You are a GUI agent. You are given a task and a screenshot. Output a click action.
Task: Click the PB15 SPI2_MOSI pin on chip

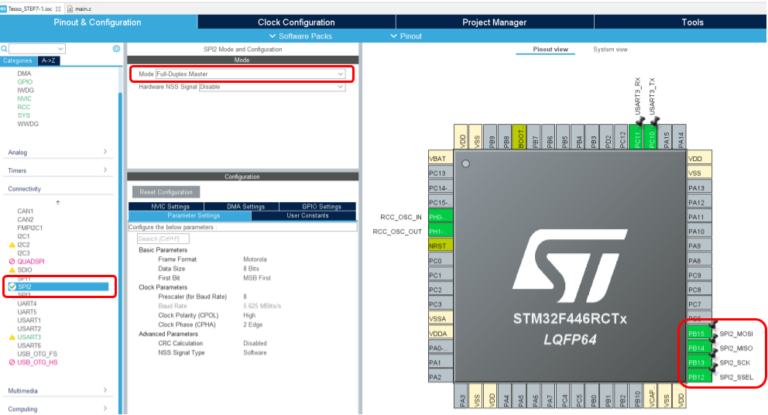(699, 333)
